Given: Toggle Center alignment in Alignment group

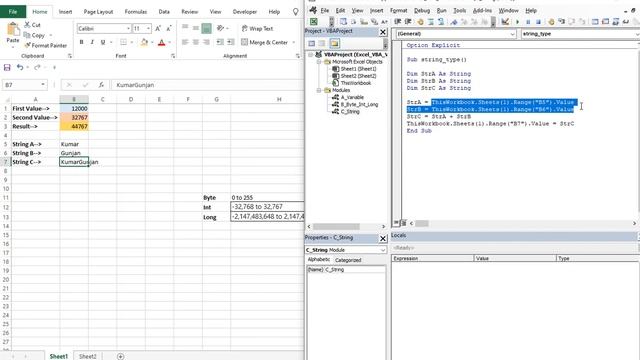Looking at the screenshot, I should tap(196, 42).
